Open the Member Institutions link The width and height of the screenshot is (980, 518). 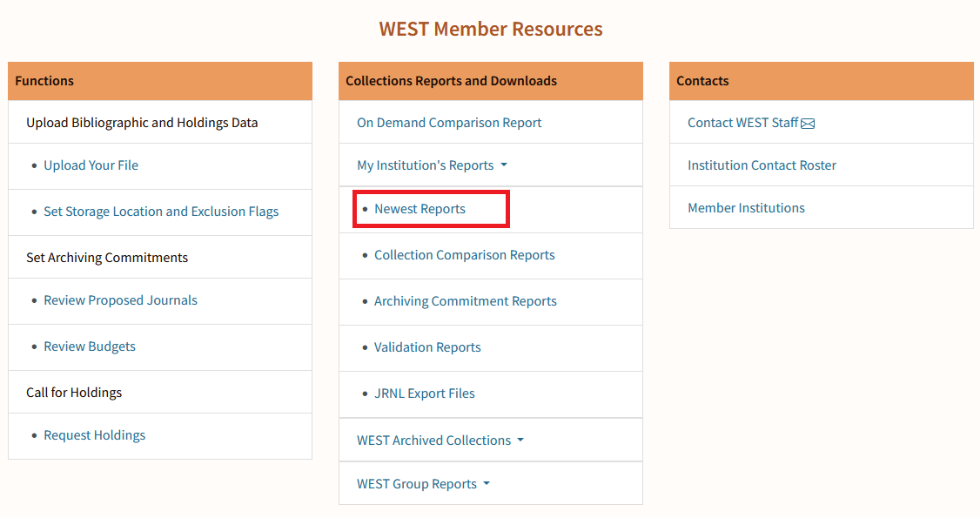click(x=746, y=208)
